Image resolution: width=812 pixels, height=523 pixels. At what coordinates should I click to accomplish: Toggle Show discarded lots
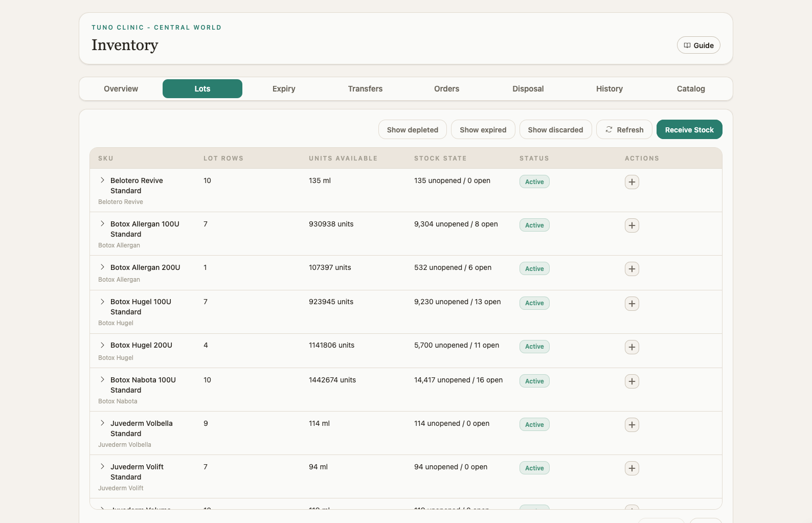pos(556,129)
